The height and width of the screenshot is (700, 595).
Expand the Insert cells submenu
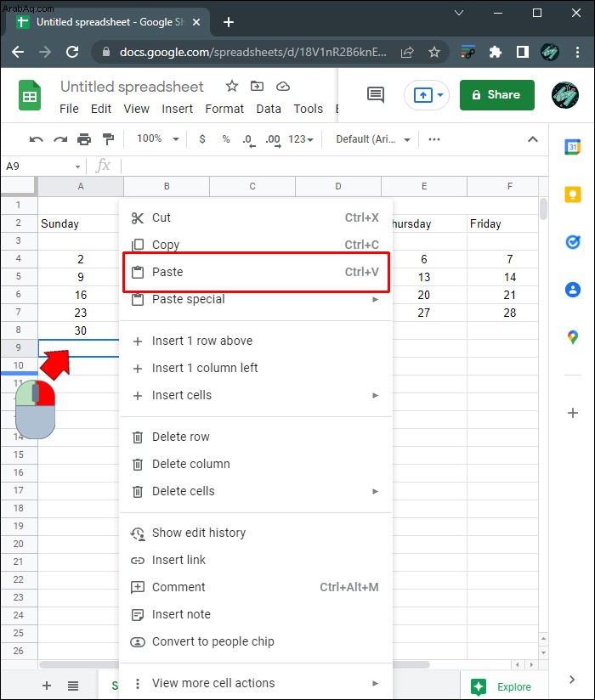256,395
